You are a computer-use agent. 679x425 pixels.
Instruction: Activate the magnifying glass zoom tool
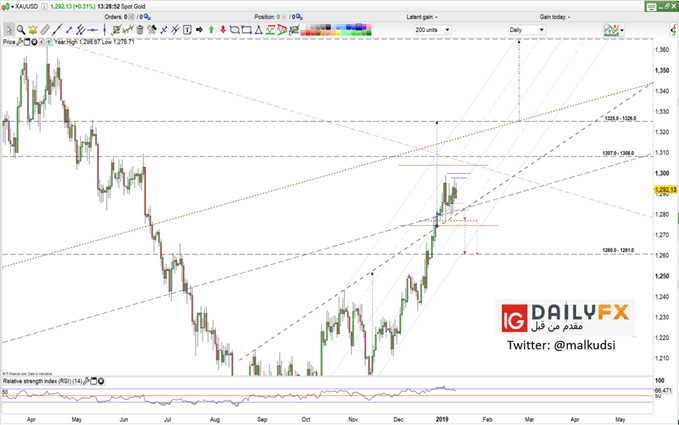click(x=21, y=30)
